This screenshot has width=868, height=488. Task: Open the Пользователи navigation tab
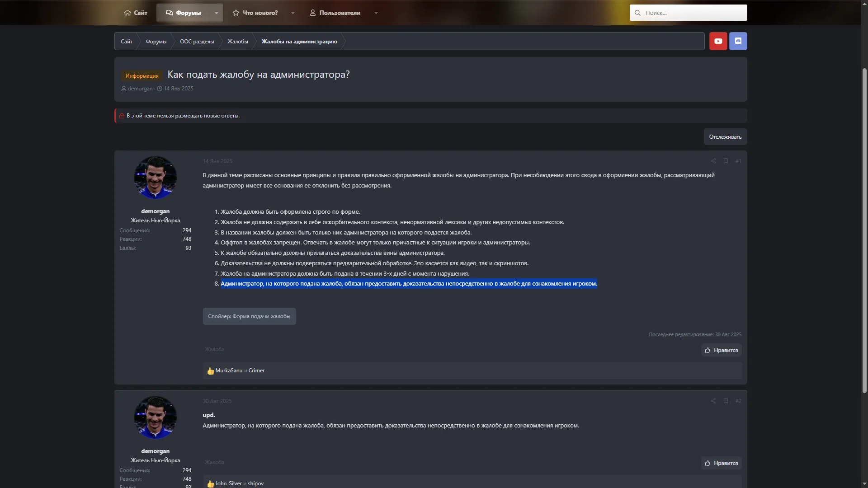point(335,13)
